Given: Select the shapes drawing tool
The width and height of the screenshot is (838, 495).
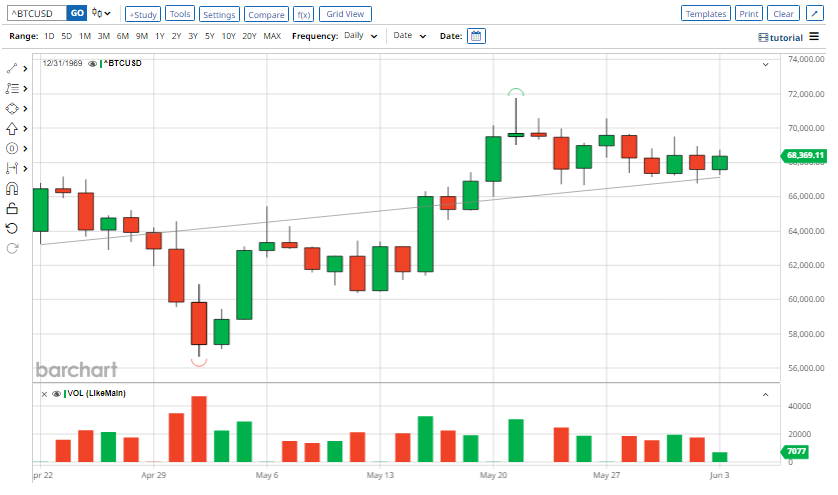Looking at the screenshot, I should (x=12, y=109).
